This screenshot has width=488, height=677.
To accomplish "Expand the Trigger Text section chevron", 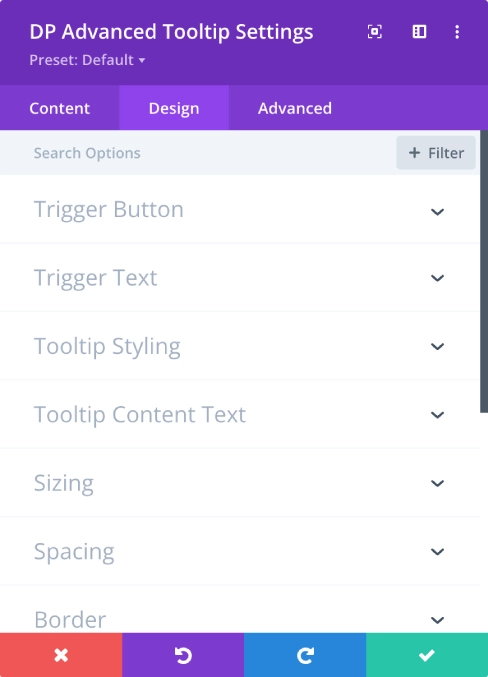I will [x=437, y=278].
